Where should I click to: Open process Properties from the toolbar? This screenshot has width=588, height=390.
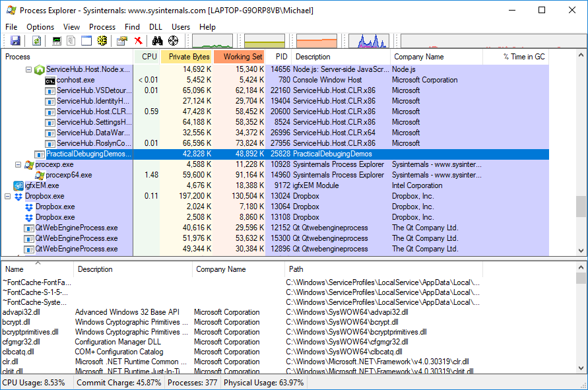[x=122, y=40]
